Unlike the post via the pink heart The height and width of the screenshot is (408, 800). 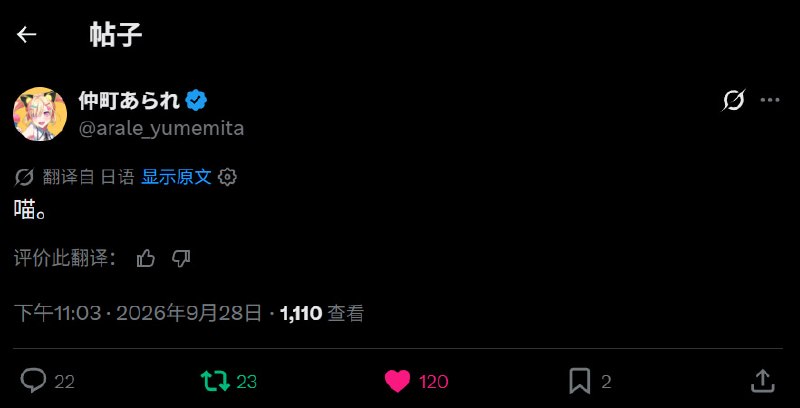[x=397, y=381]
